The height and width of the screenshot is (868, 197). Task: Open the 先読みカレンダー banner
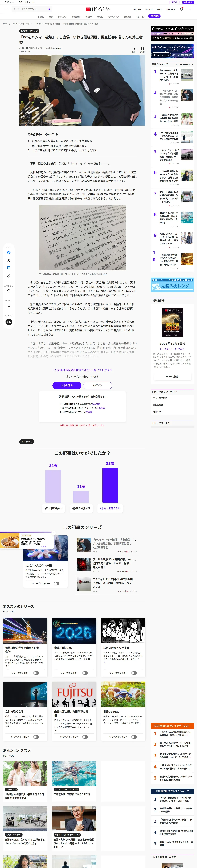172,285
